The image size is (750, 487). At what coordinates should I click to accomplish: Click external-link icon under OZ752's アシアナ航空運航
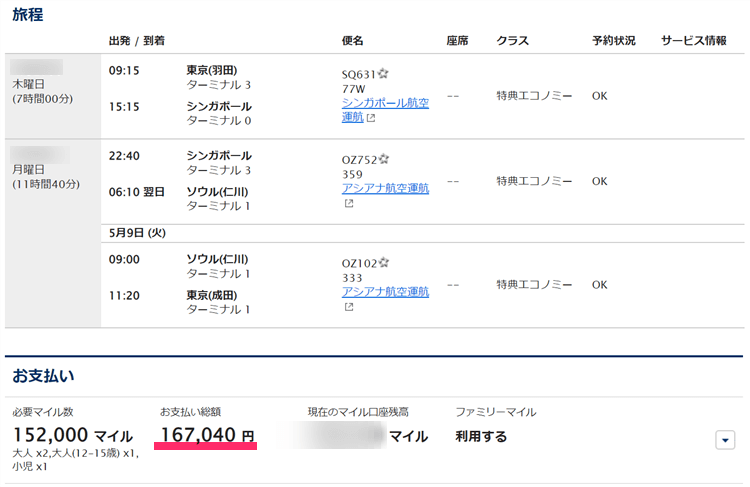pos(349,203)
